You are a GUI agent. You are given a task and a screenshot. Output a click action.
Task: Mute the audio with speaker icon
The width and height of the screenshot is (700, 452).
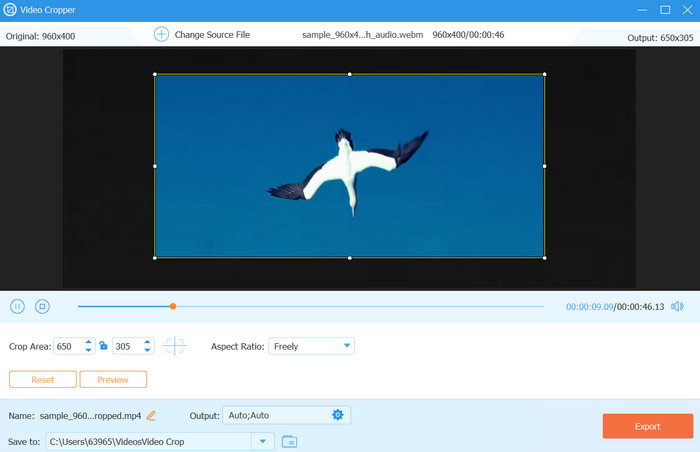pos(677,306)
